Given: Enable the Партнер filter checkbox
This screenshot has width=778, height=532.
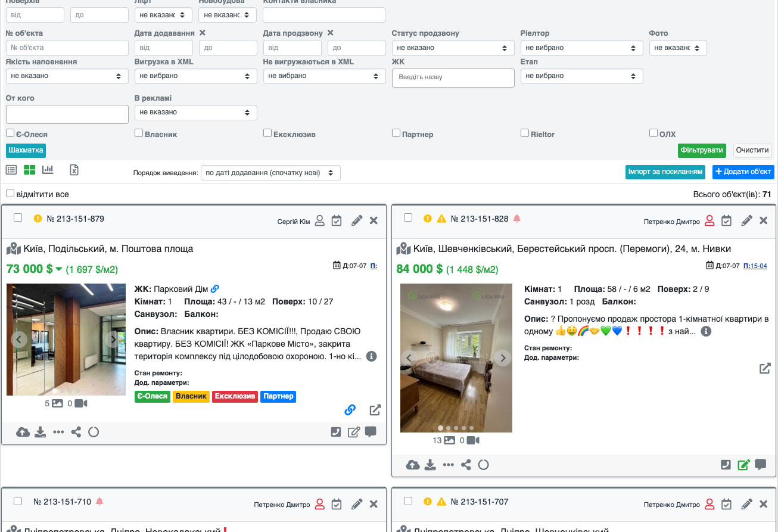Looking at the screenshot, I should (x=396, y=133).
